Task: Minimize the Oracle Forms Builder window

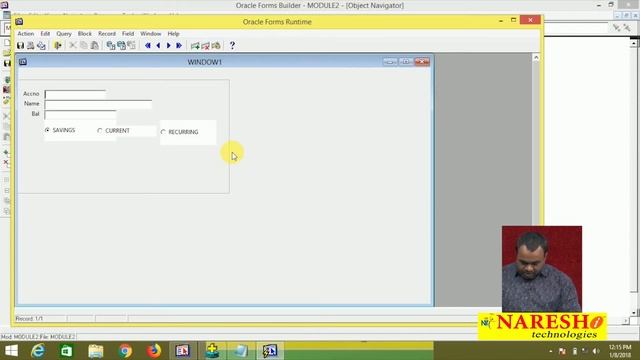Action: click(x=599, y=5)
